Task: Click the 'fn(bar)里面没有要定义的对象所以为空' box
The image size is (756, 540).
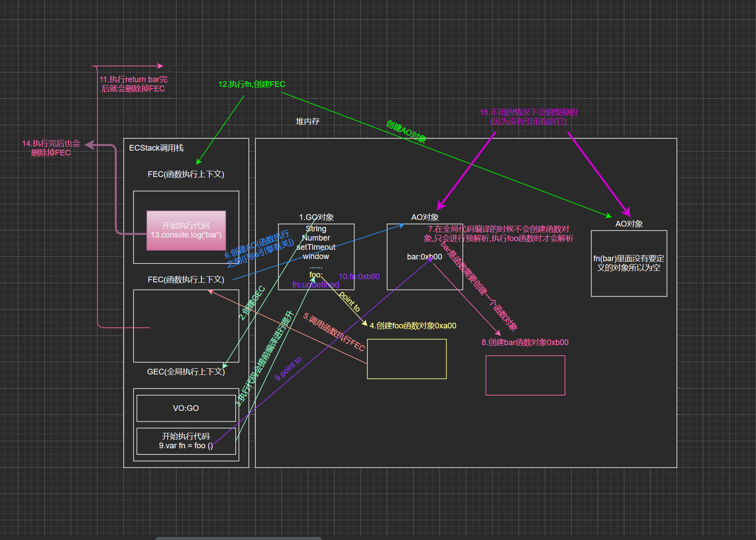Action: click(629, 263)
